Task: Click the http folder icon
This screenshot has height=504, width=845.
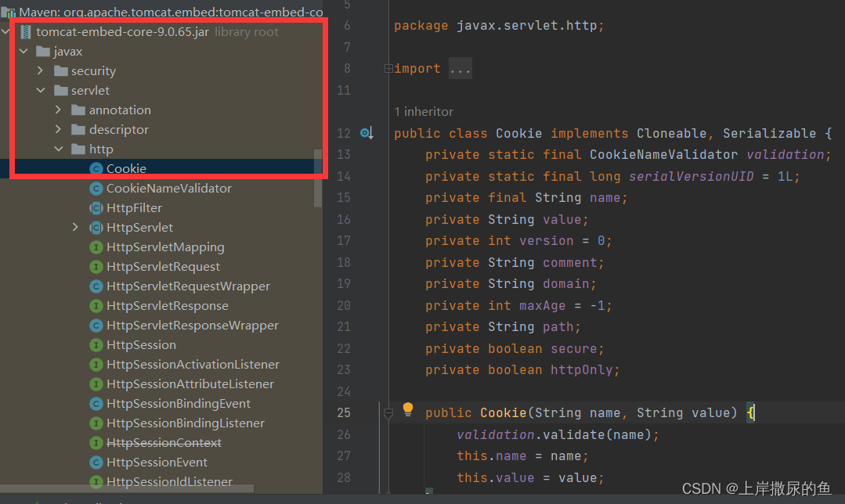Action: (78, 149)
